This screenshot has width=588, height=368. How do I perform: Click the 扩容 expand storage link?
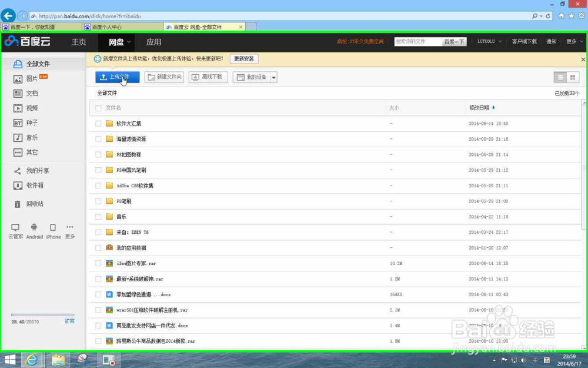pyautogui.click(x=70, y=321)
